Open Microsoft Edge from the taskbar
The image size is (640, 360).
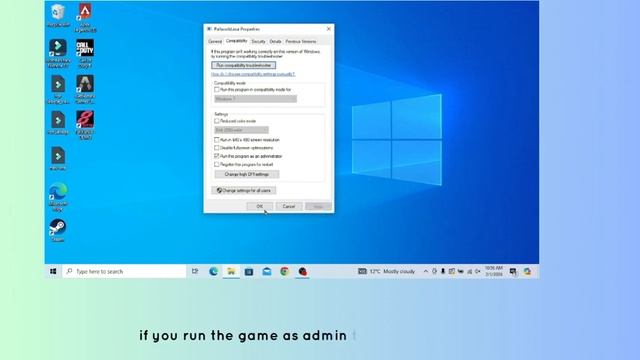point(213,271)
